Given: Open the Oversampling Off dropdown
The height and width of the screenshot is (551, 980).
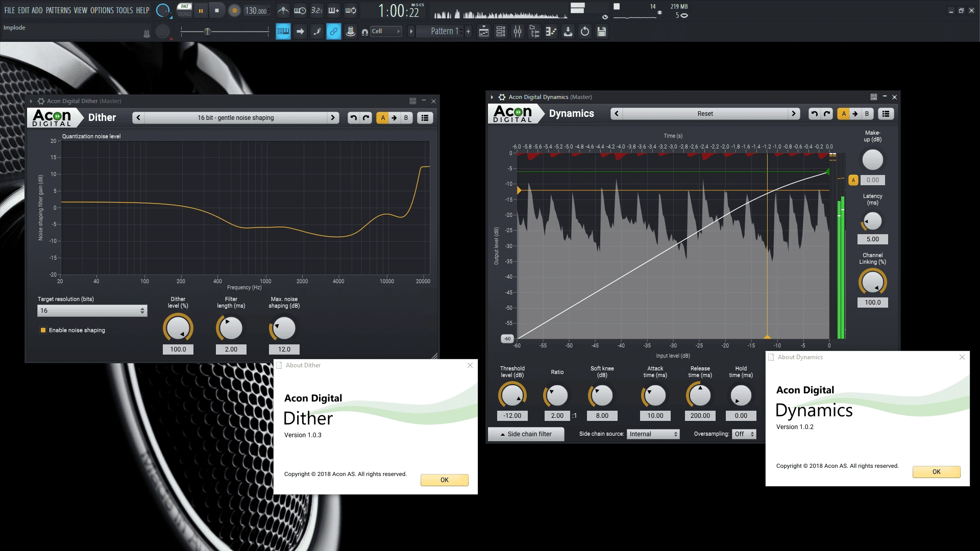Looking at the screenshot, I should [x=744, y=434].
